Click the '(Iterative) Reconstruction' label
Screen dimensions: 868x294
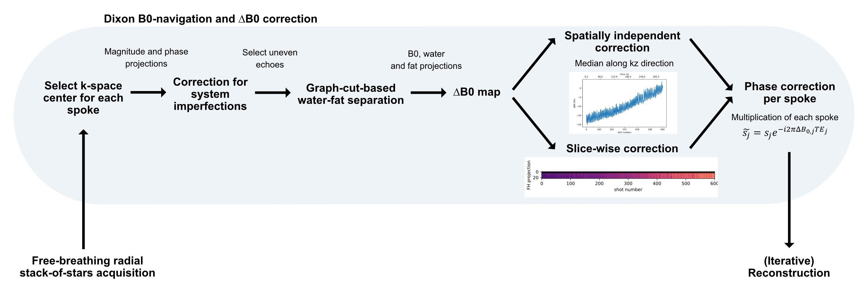click(x=789, y=267)
